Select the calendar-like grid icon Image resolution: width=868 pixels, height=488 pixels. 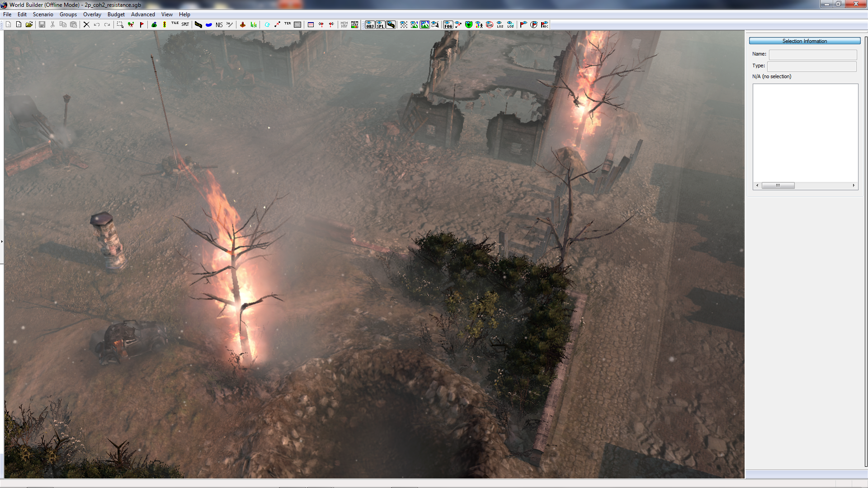[311, 24]
